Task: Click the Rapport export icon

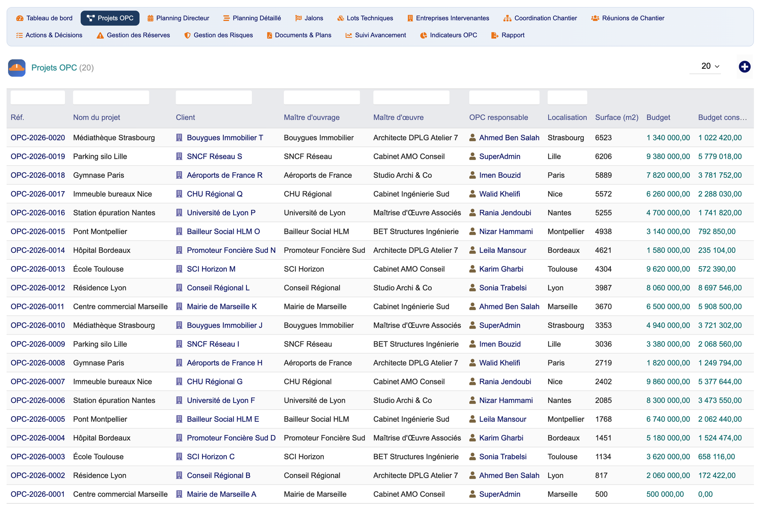Action: (x=495, y=35)
